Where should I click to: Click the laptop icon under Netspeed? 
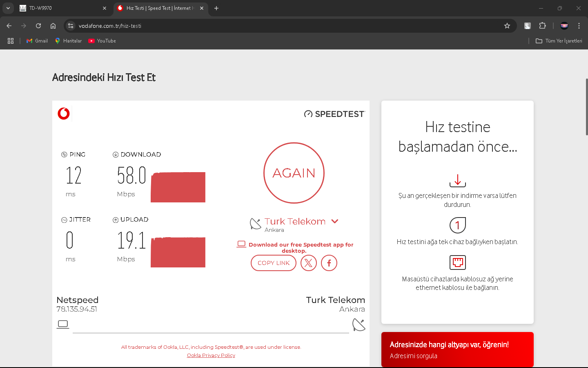[63, 324]
